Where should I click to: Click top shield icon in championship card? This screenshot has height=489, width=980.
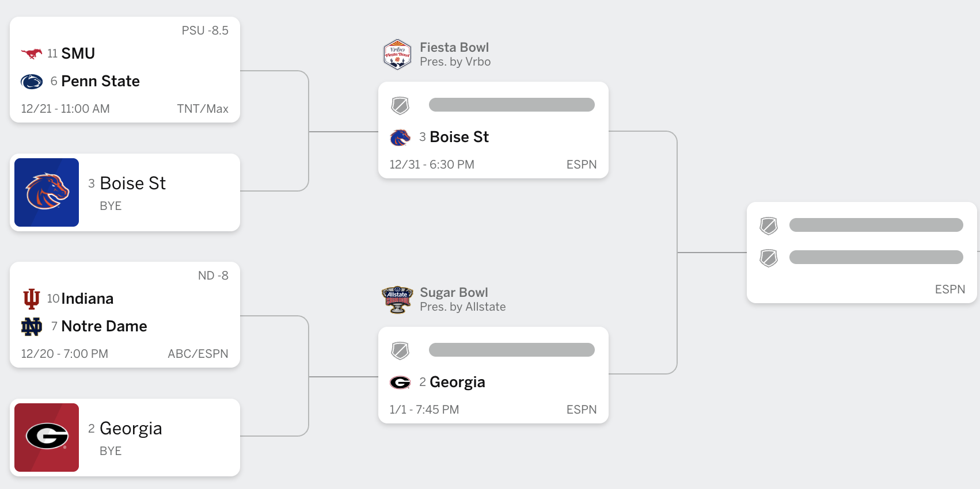tap(769, 226)
